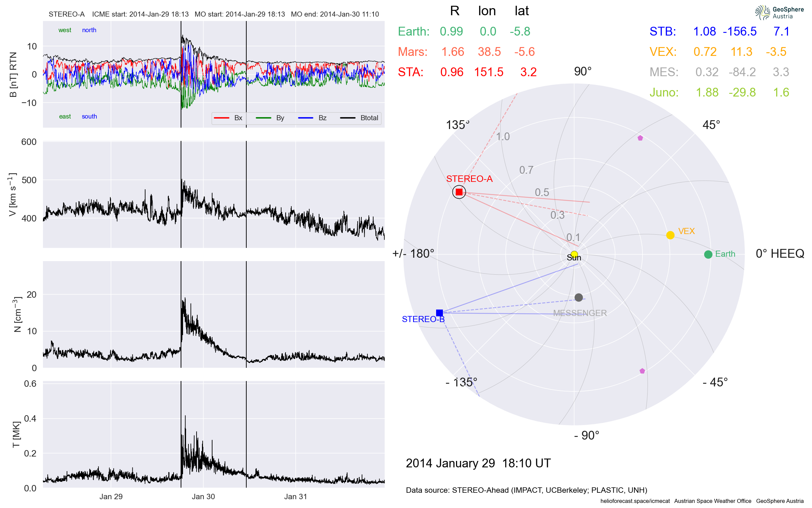Click the gray MESSENGER dot marker
Screen dimensions: 812x508
[x=579, y=297]
